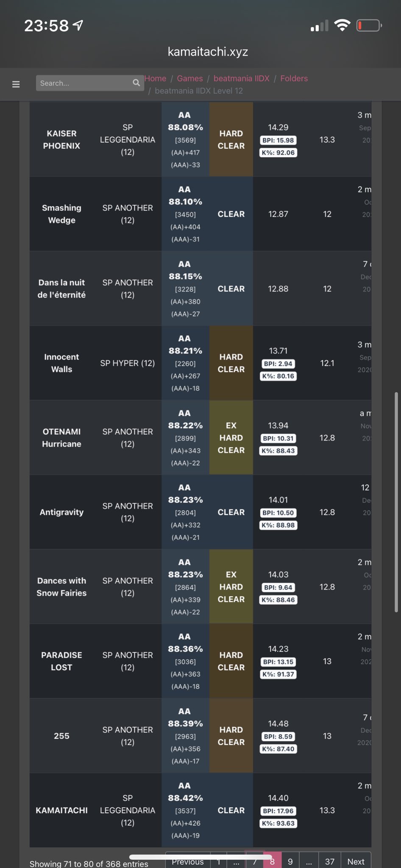
Task: Tap the kamaitachi.xyz address bar
Action: point(208,52)
